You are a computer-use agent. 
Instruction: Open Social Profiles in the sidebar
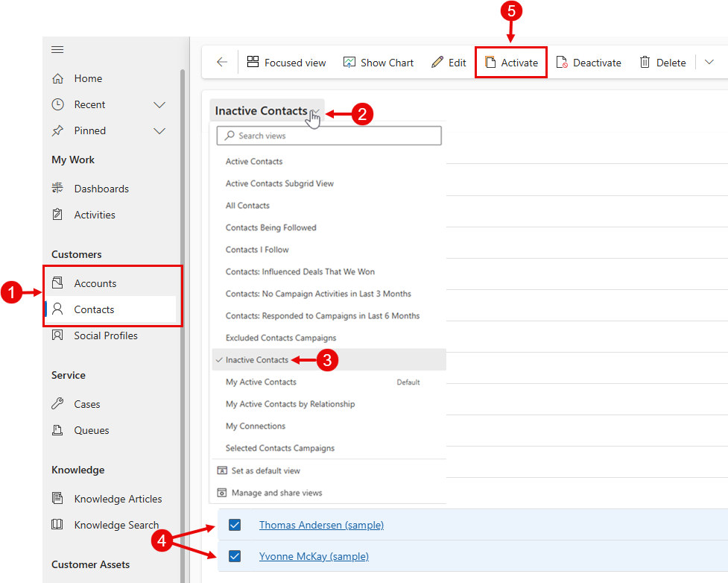pos(105,335)
